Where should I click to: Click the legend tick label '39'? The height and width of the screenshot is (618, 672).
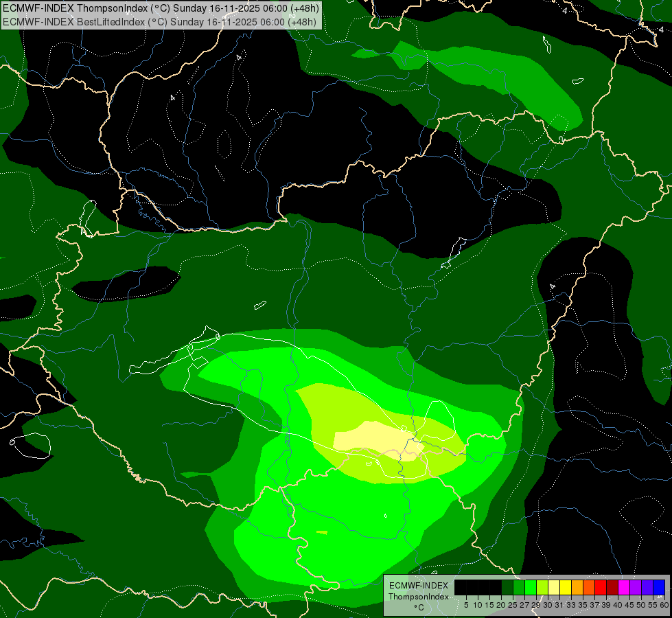(x=606, y=605)
